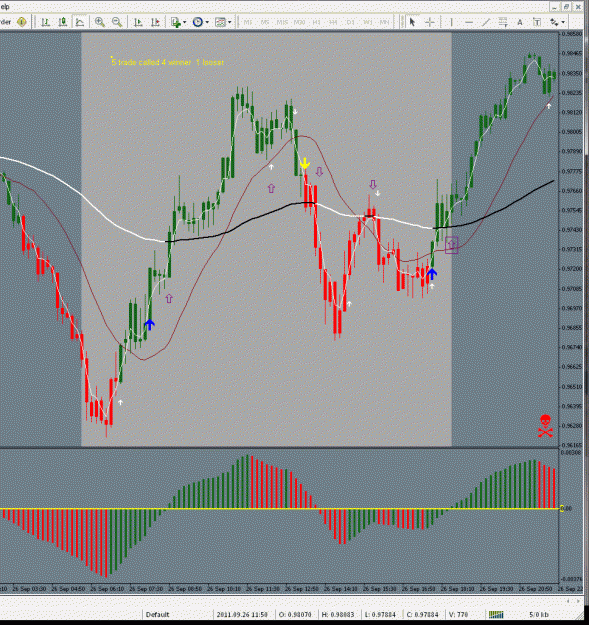
Task: Select the yellow down arrow on chart
Action: (x=305, y=163)
